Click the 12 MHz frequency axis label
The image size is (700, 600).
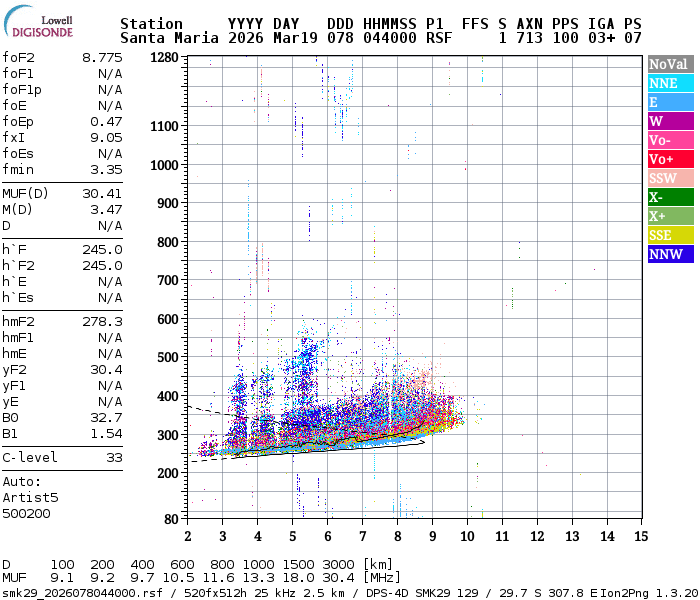tap(537, 536)
